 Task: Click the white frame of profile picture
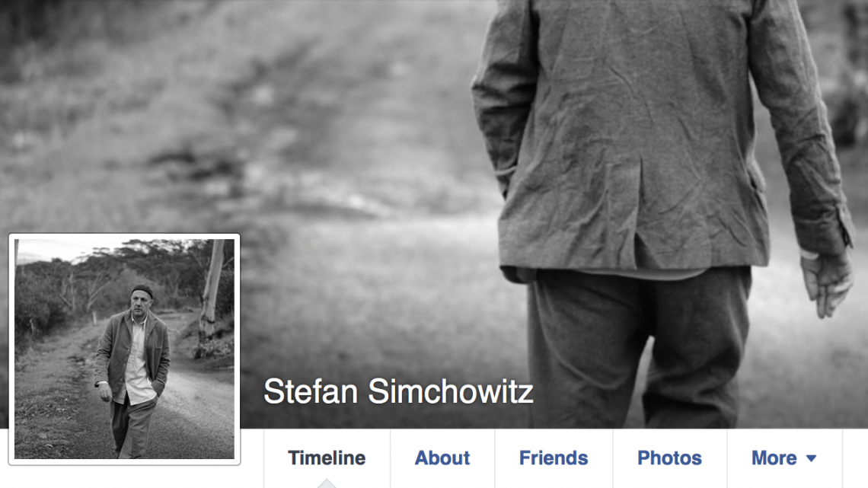125,236
